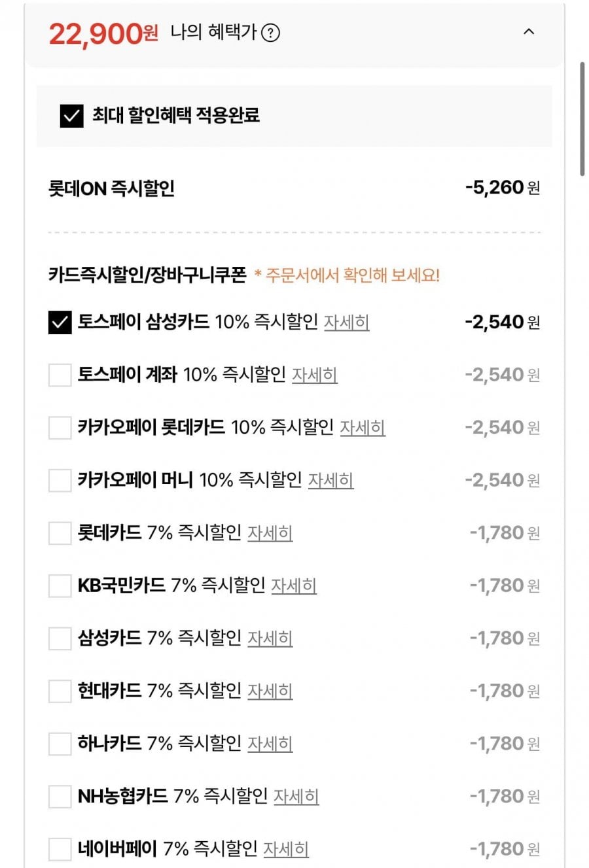589x868 pixels.
Task: Open the 나의 혜택가 help question-mark icon
Action: tap(270, 33)
